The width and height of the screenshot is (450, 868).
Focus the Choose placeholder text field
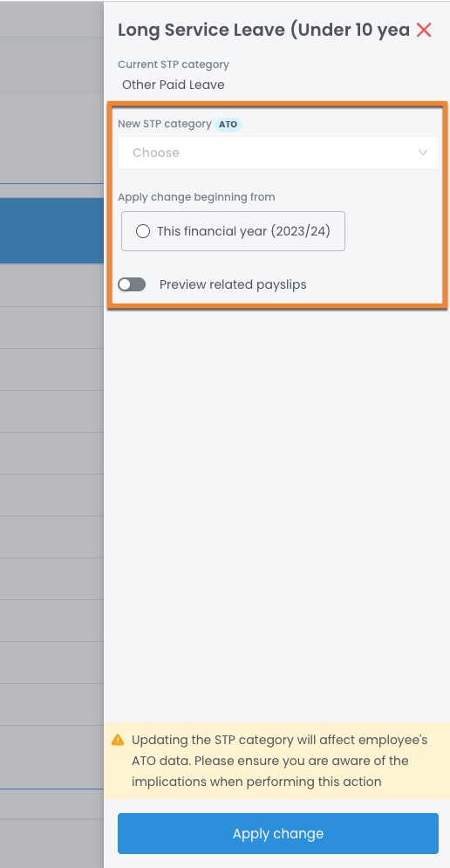(156, 153)
